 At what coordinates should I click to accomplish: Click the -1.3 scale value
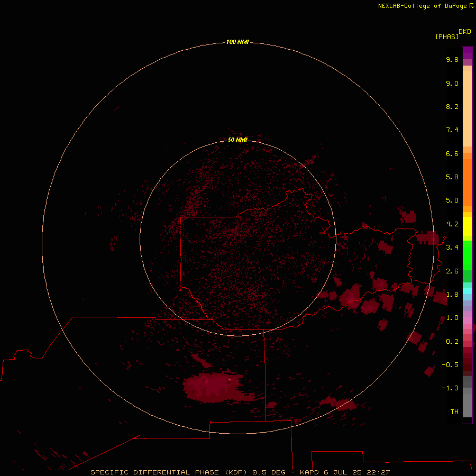[450, 388]
